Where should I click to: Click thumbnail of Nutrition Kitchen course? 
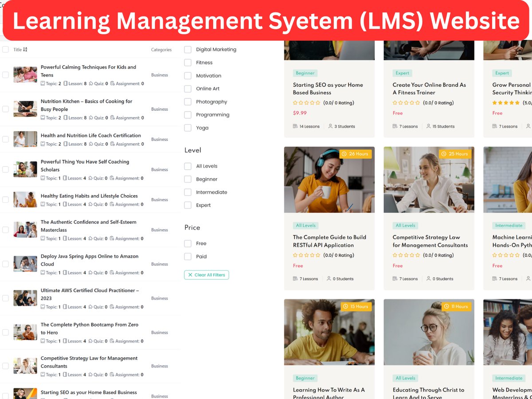[25, 109]
